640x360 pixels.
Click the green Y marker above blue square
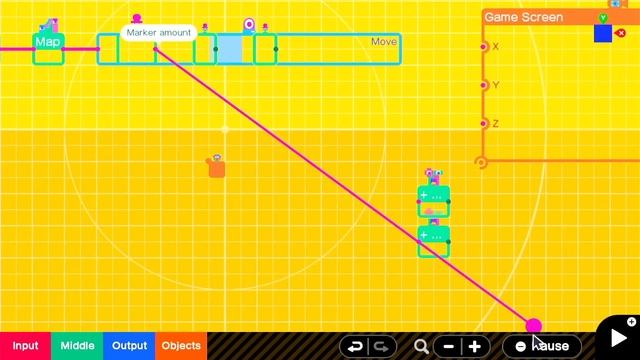pyautogui.click(x=603, y=18)
